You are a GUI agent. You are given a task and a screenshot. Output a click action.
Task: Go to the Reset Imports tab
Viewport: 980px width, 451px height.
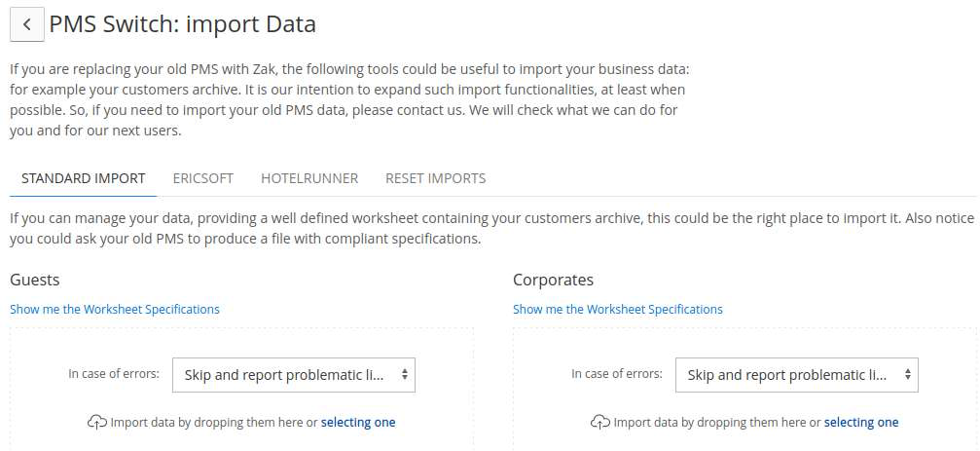(436, 178)
